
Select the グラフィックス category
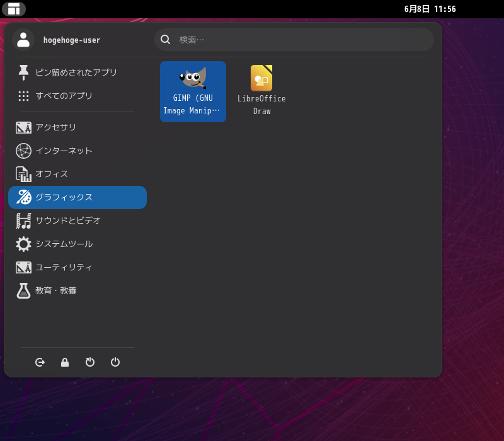(77, 197)
